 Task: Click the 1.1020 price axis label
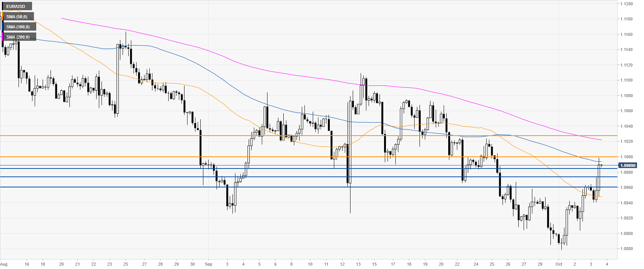pos(627,141)
